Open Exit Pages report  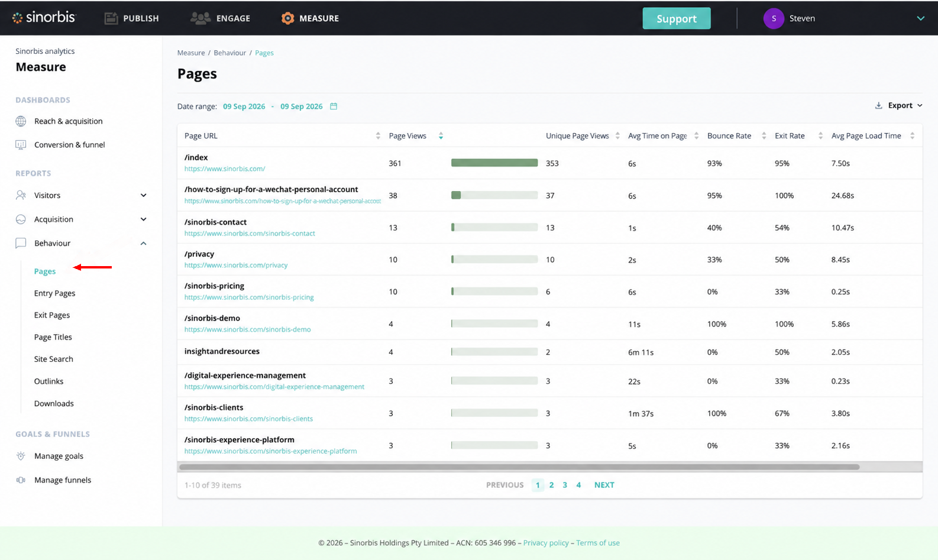[x=52, y=315]
